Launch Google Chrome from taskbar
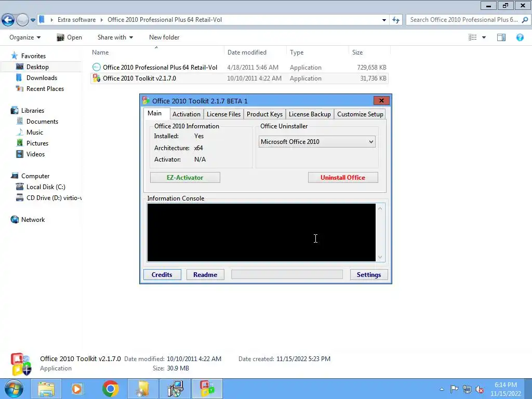Viewport: 532px width, 399px height. pyautogui.click(x=110, y=389)
